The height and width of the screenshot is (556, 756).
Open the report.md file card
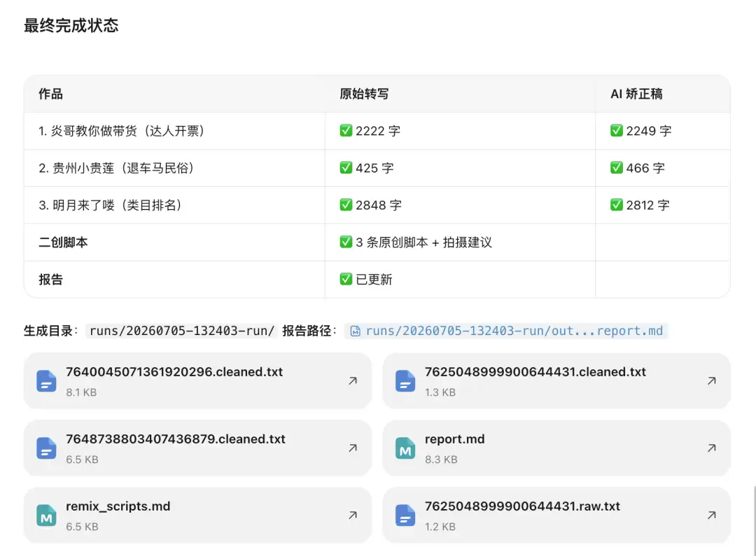556,448
